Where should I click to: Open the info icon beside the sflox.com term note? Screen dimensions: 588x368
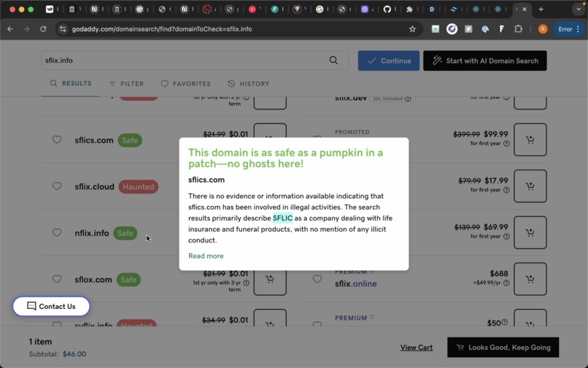(x=246, y=283)
